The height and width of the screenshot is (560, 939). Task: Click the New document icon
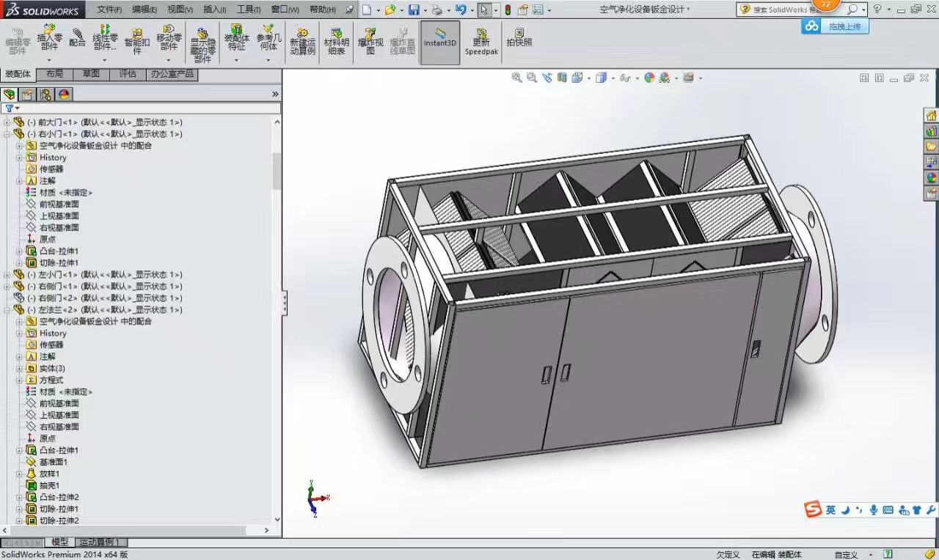click(367, 10)
